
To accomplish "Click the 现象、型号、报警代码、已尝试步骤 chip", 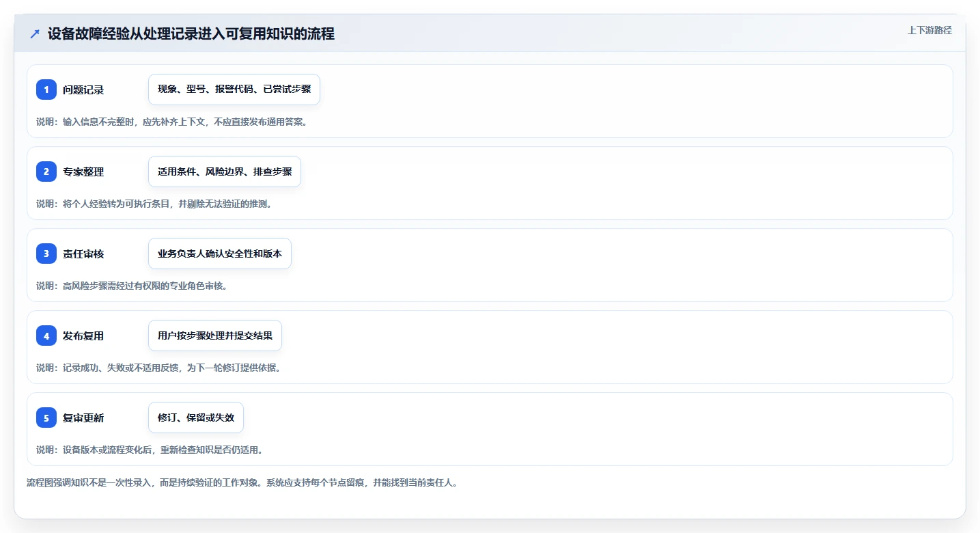I will (234, 90).
